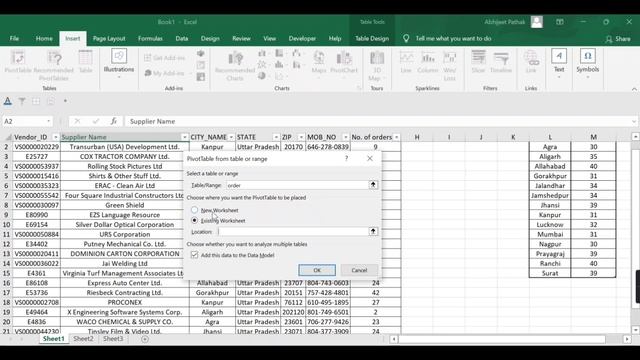Insert a Column sparkline

click(x=428, y=62)
